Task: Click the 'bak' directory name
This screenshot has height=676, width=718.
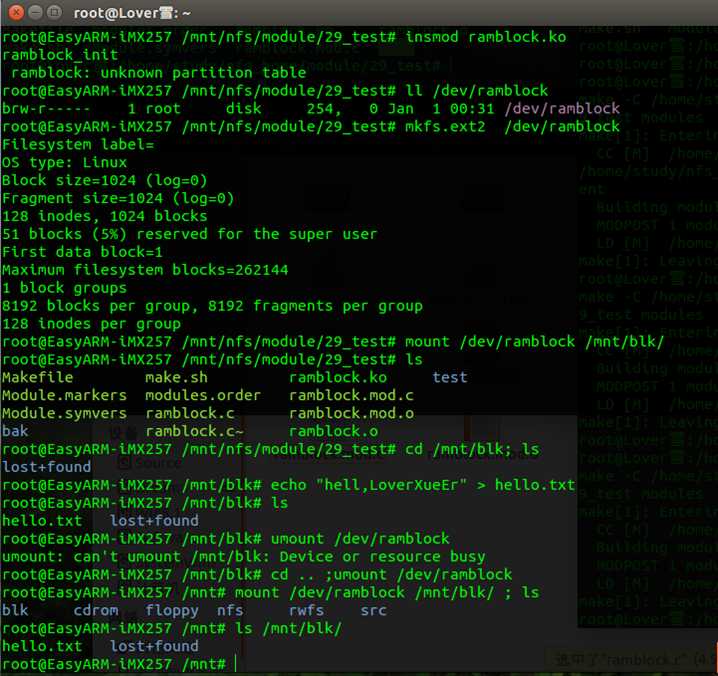Action: 15,431
